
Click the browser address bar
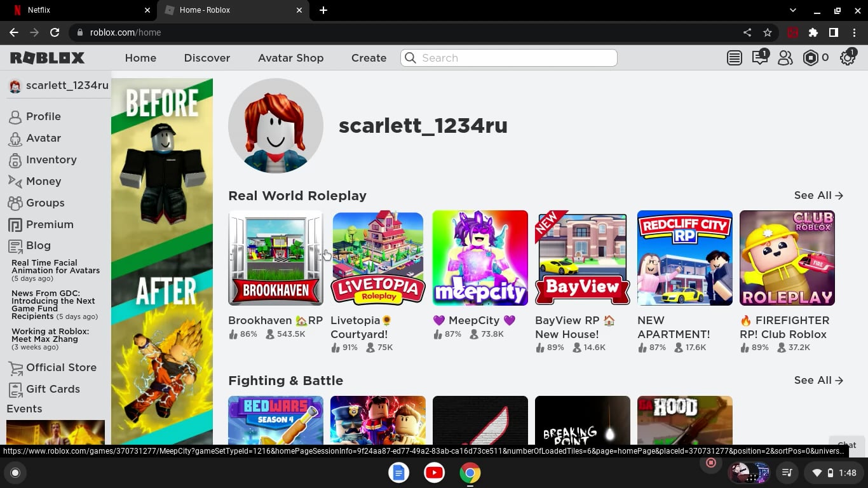(x=407, y=32)
